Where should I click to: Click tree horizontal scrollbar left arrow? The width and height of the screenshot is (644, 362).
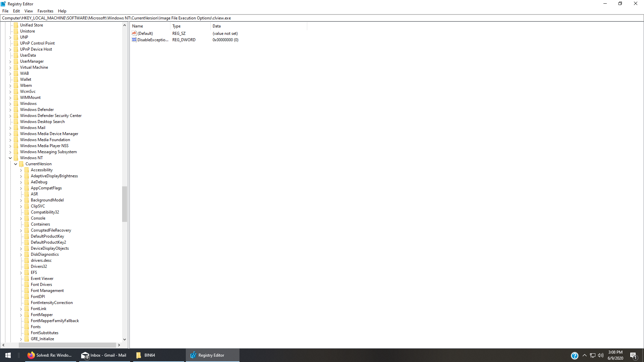point(3,345)
